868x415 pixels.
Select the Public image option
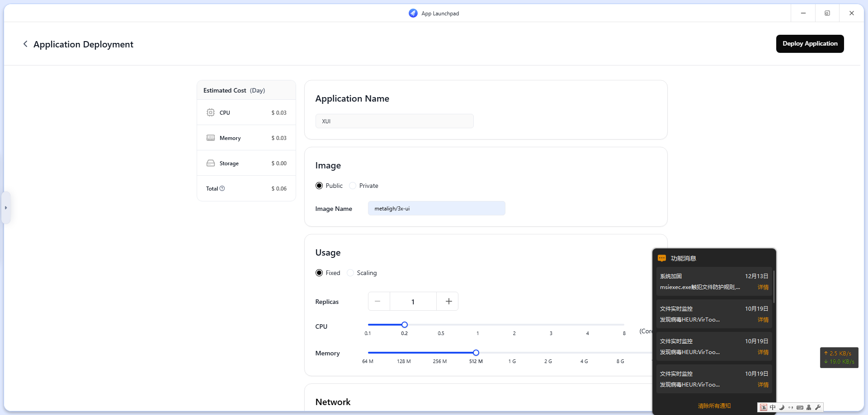(319, 186)
